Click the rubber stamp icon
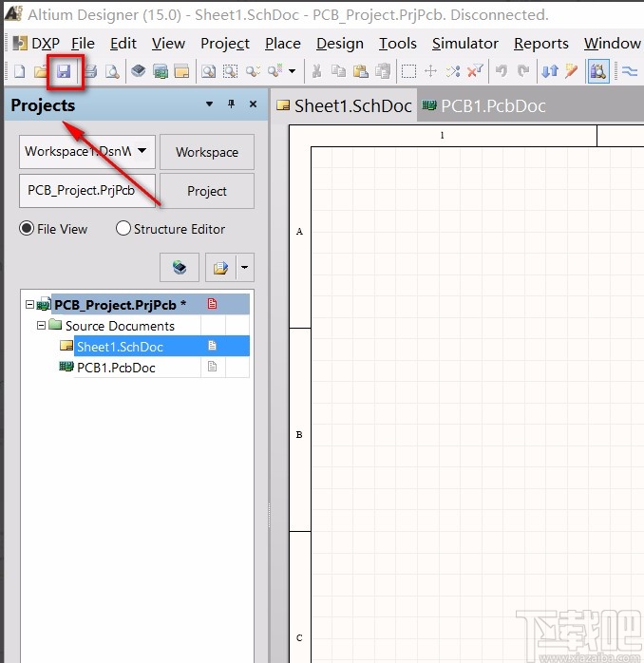Screen dimensions: 644x663 tap(383, 71)
